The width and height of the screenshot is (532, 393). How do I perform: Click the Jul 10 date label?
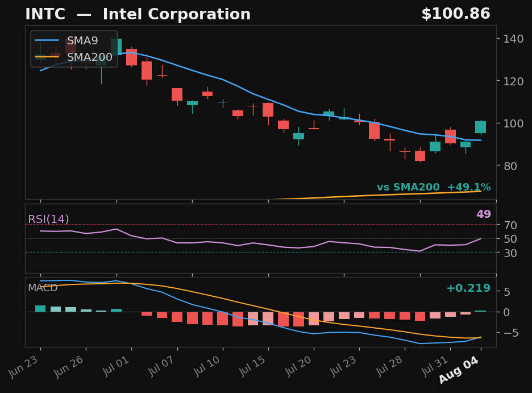point(207,366)
